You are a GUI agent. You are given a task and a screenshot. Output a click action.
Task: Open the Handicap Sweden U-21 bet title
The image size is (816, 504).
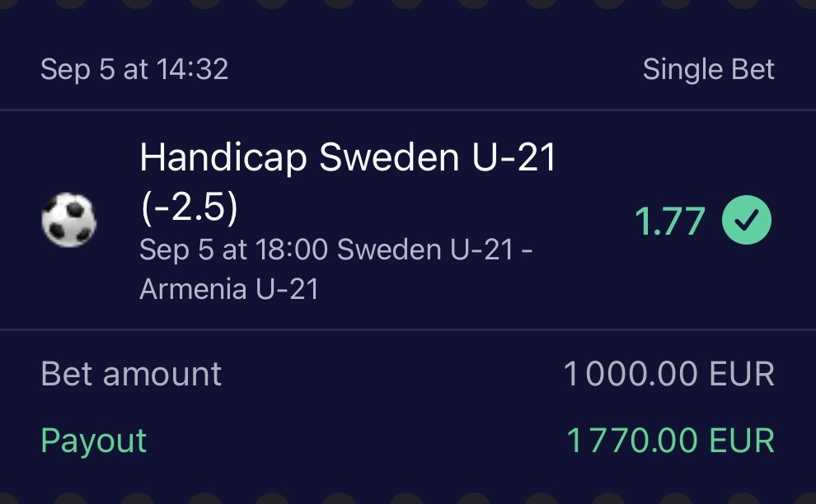[x=348, y=158]
